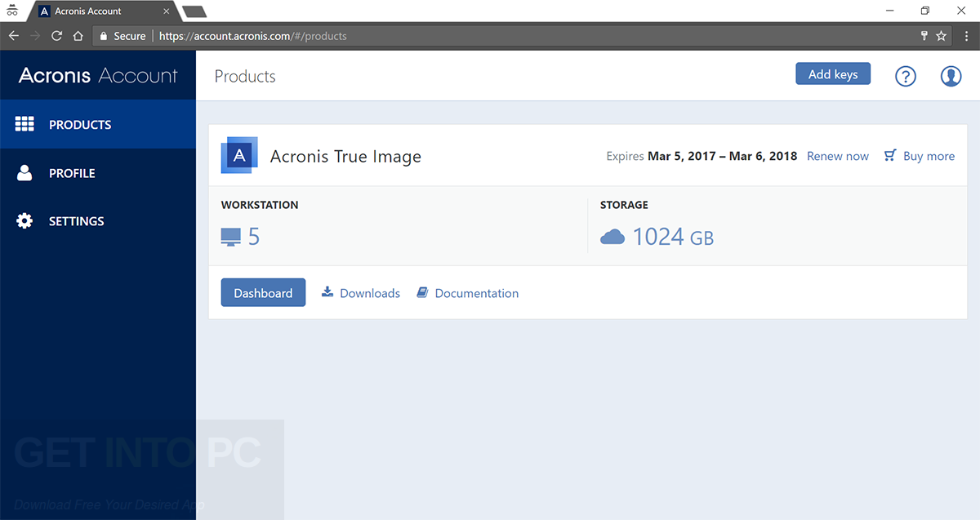Viewport: 980px width, 520px height.
Task: Click the browser forward arrow
Action: 35,36
